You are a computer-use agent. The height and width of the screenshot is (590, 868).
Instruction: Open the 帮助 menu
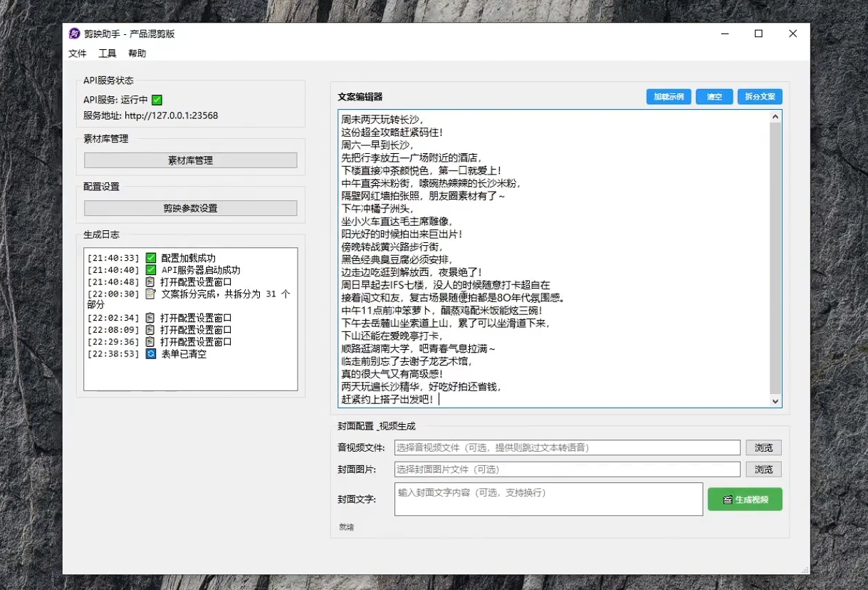[137, 53]
